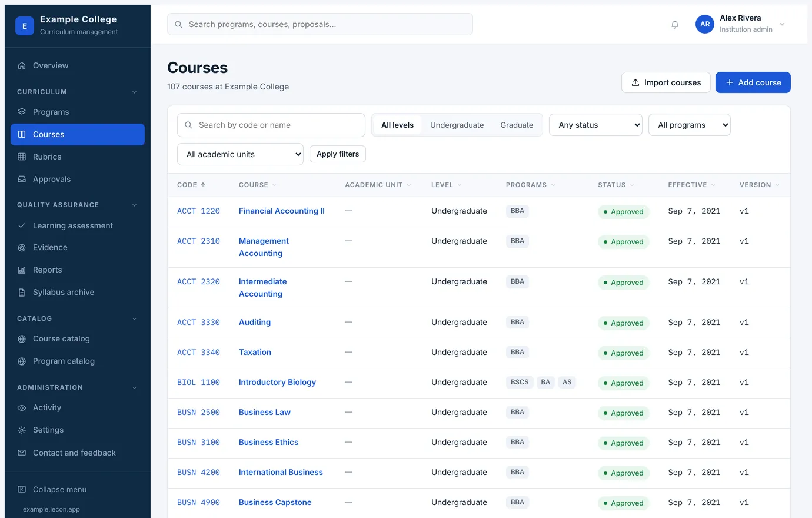This screenshot has height=518, width=812.
Task: Click the Reports bar chart icon
Action: pyautogui.click(x=22, y=270)
